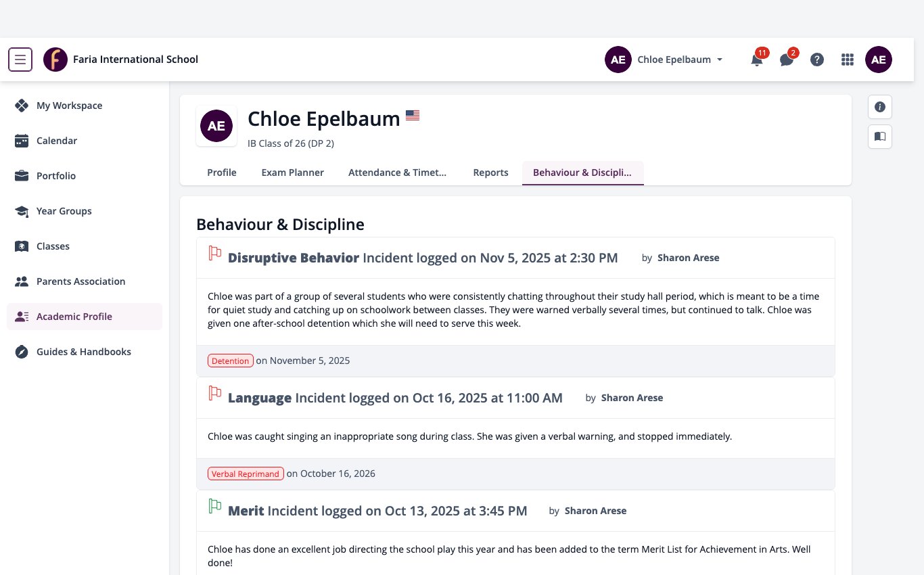Click the Year Groups graduation cap icon
Viewport: 924px width, 575px height.
click(x=22, y=211)
